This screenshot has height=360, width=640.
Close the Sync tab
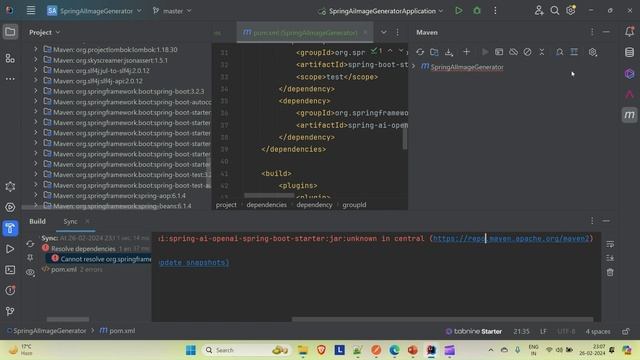pyautogui.click(x=87, y=221)
